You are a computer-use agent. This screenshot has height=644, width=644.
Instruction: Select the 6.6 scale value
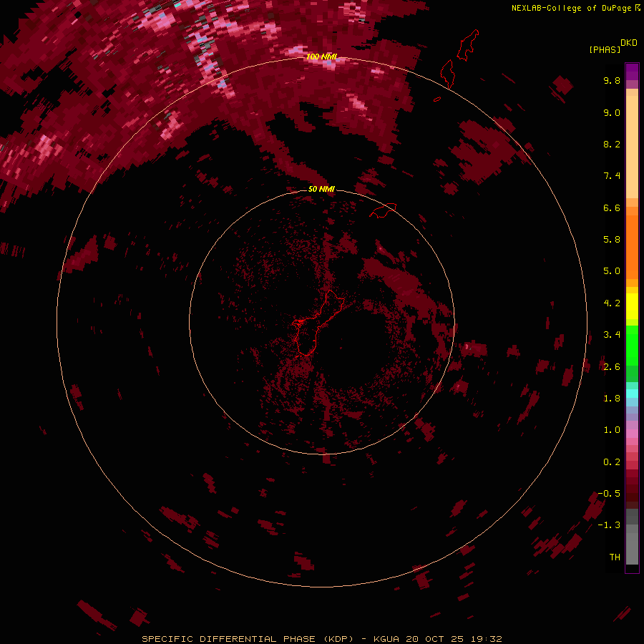[x=612, y=208]
